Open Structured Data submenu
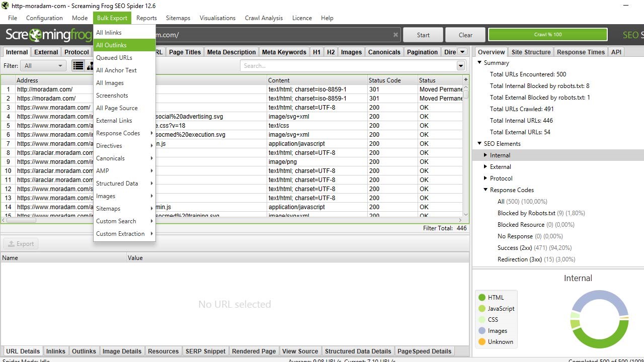This screenshot has width=644, height=362. 124,184
